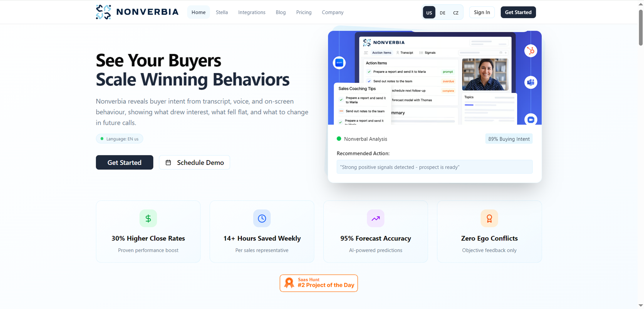Open the Blog nav link
This screenshot has height=309, width=644.
click(x=281, y=12)
